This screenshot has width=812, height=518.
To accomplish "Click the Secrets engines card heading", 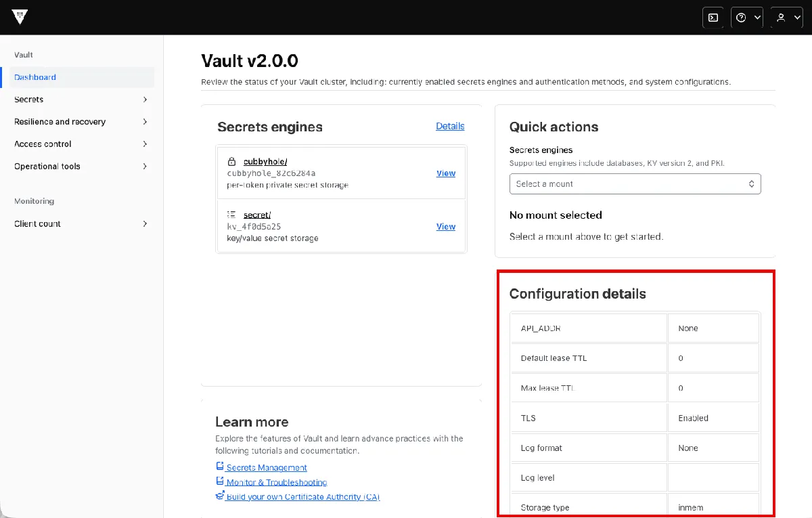I will [x=270, y=127].
